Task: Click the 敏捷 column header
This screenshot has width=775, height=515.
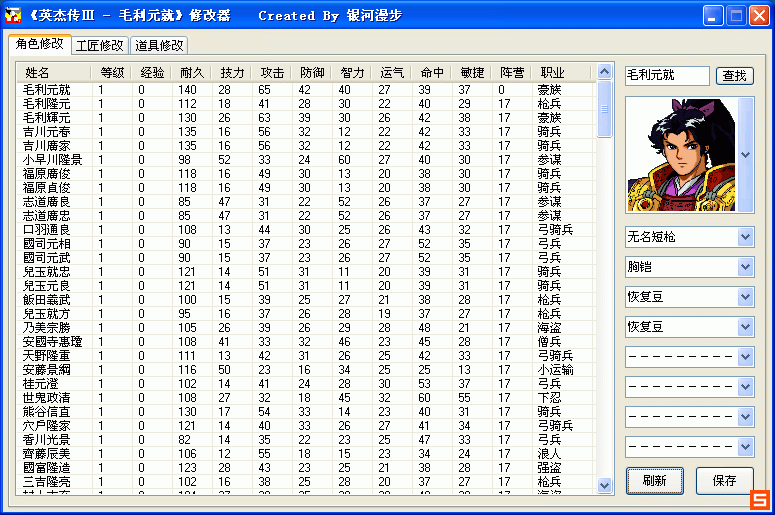Action: (x=472, y=73)
